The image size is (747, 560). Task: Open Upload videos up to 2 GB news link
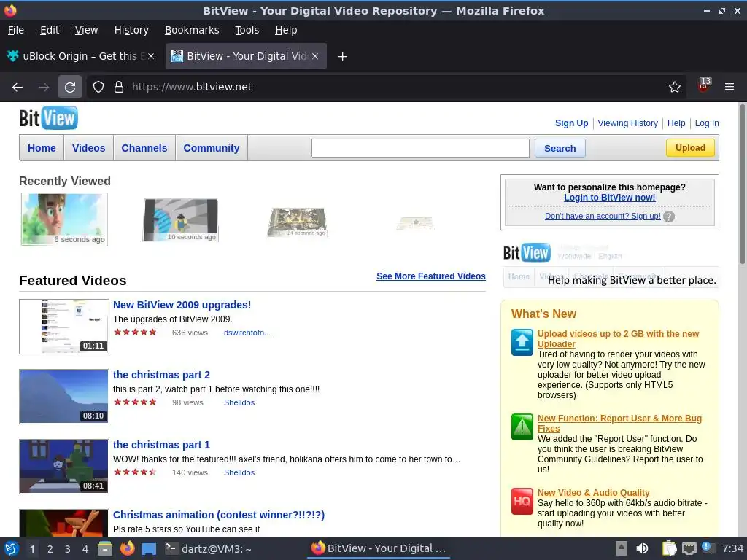tap(618, 338)
